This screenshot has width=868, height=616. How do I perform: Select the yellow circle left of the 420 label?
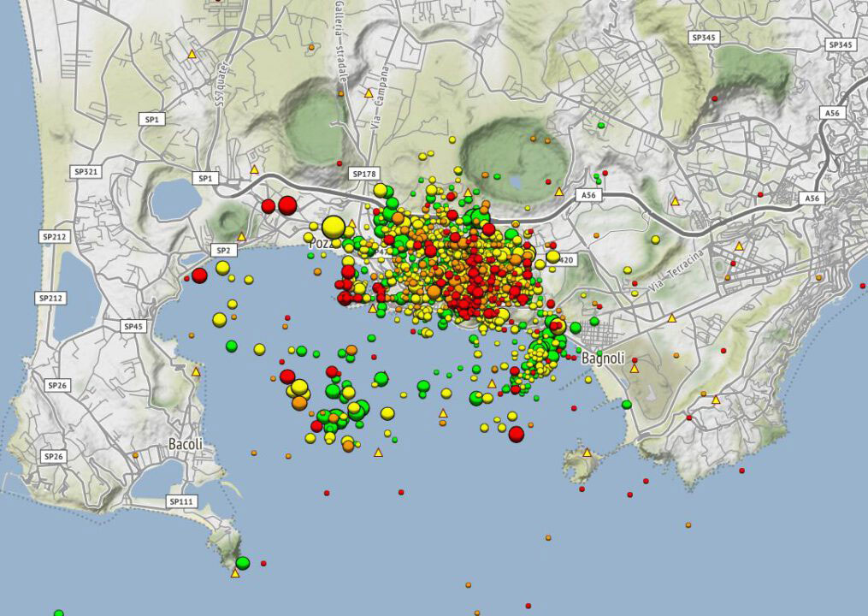click(552, 257)
